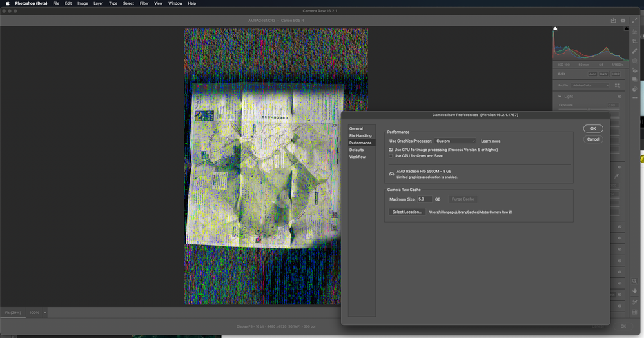Select the Zoom tool magnifier icon

pyautogui.click(x=635, y=282)
